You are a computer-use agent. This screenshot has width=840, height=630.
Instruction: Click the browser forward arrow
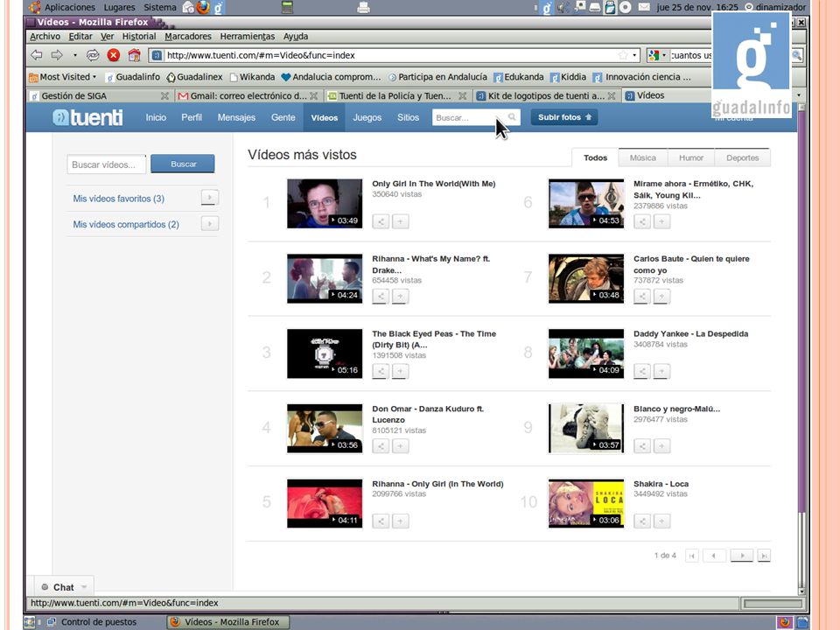57,55
